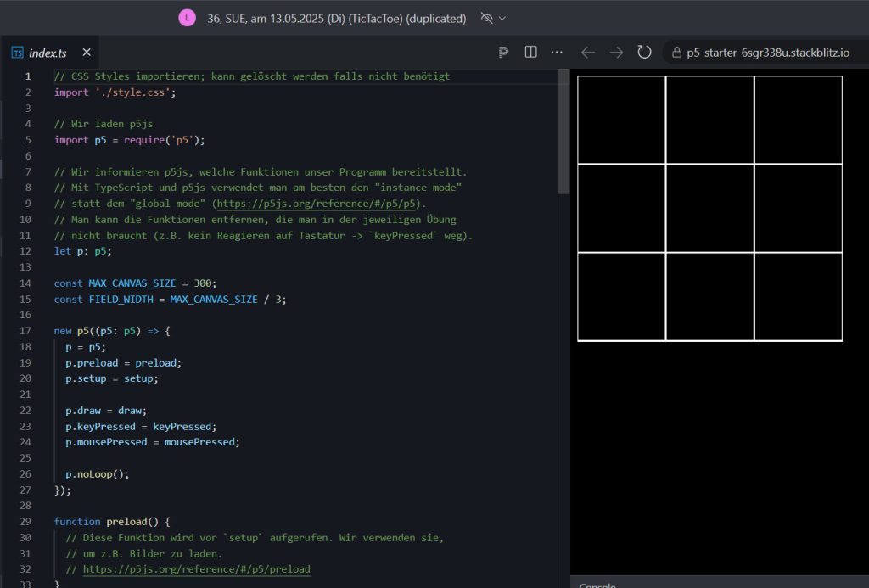This screenshot has width=869, height=588.
Task: Reload the preview with refresh icon
Action: click(644, 53)
